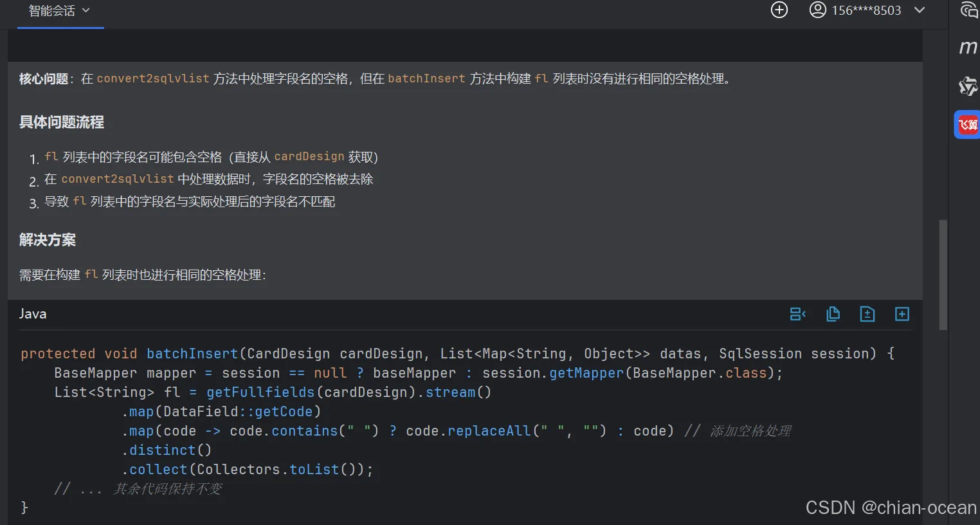Click cardDesign inline code in list item 1

coord(309,156)
